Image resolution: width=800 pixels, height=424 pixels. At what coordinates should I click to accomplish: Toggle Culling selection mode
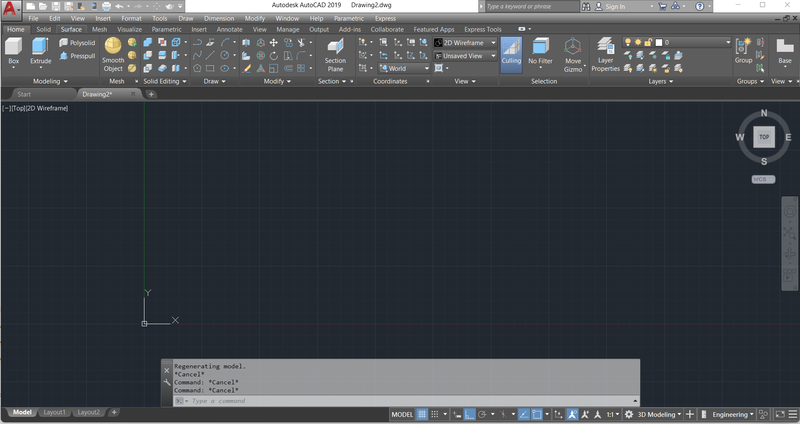click(511, 53)
